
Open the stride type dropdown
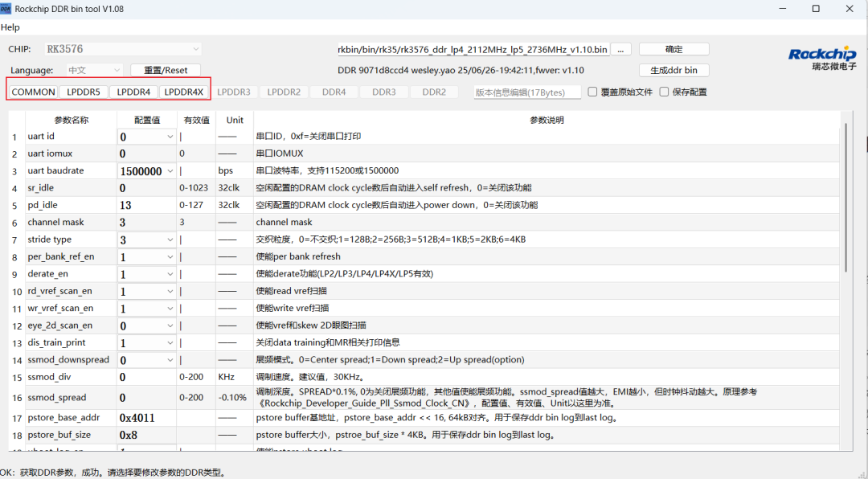point(170,240)
